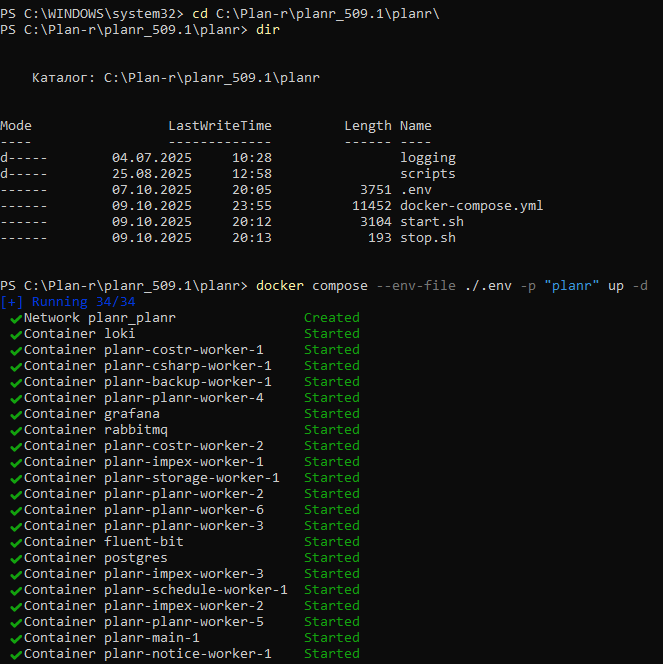Viewport: 663px width, 664px height.
Task: Select the docker-compose.yml file name in listing
Action: [471, 206]
